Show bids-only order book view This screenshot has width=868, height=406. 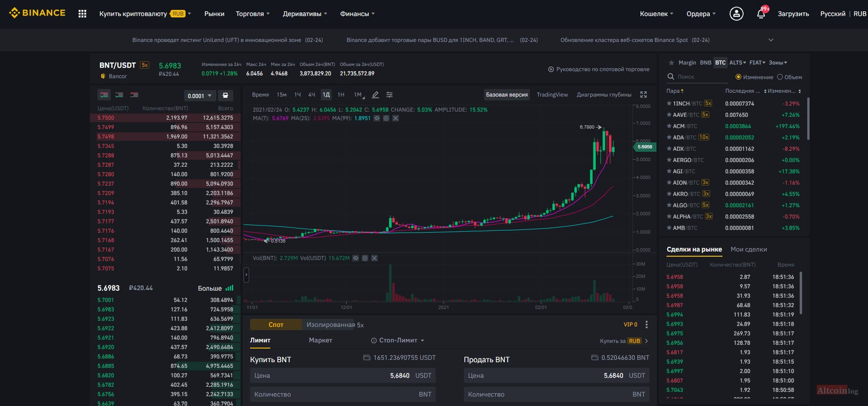click(119, 95)
